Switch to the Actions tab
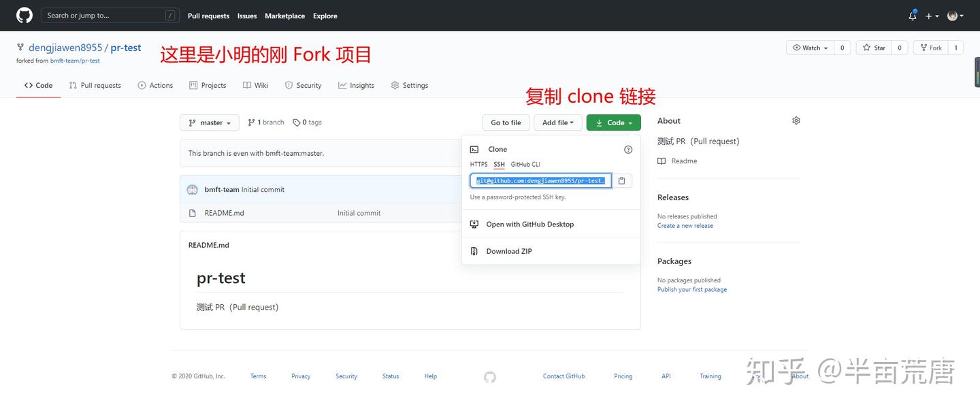 [155, 85]
